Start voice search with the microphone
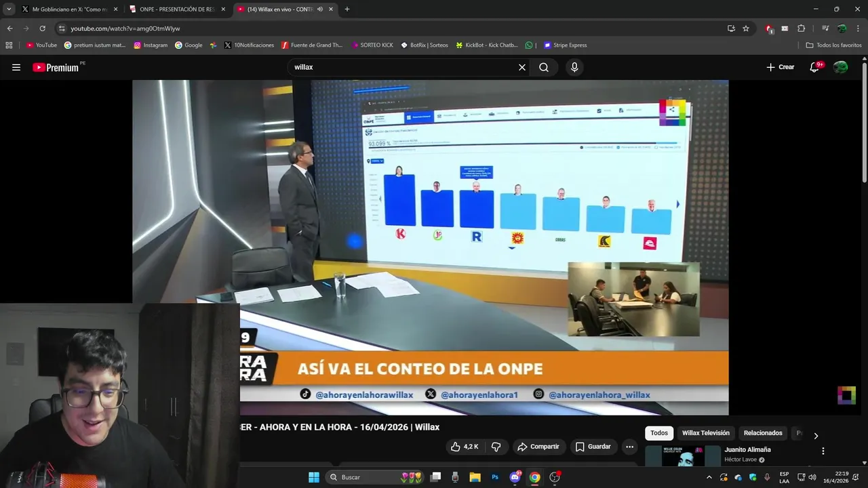868x488 pixels. pos(574,67)
